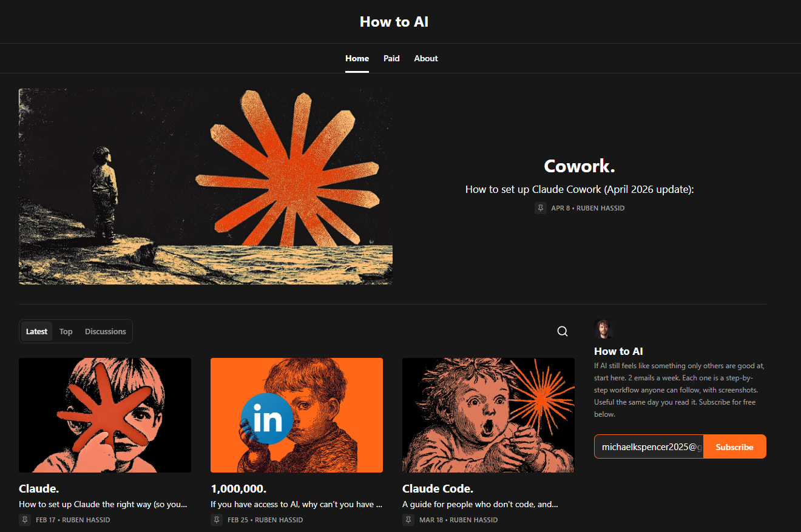Open the Claude Code. post title
The image size is (801, 532).
(x=438, y=488)
